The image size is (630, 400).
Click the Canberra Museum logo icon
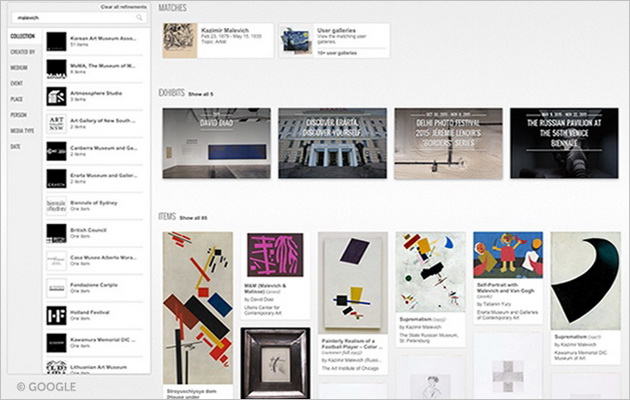click(56, 151)
